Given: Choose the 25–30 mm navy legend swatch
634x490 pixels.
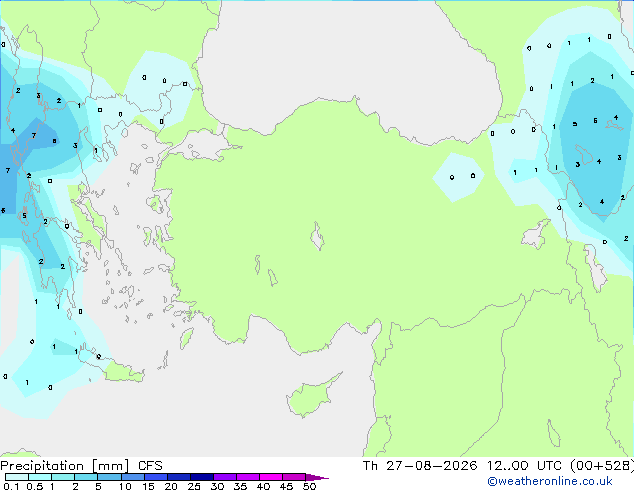Looking at the screenshot, I should (x=202, y=477).
